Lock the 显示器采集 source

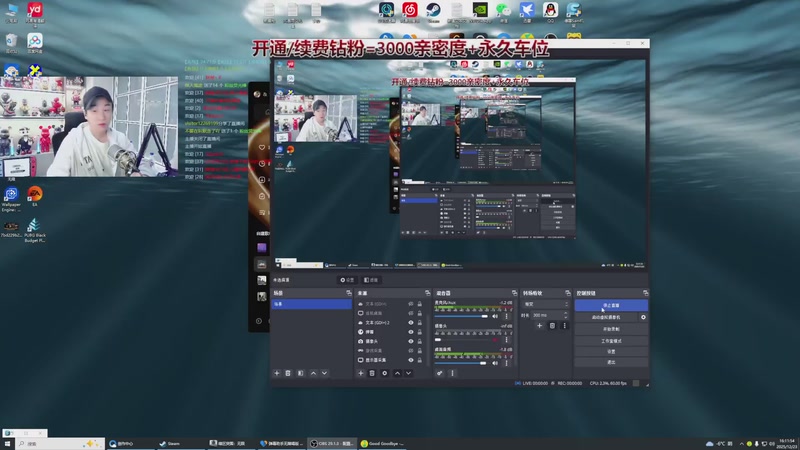[419, 360]
